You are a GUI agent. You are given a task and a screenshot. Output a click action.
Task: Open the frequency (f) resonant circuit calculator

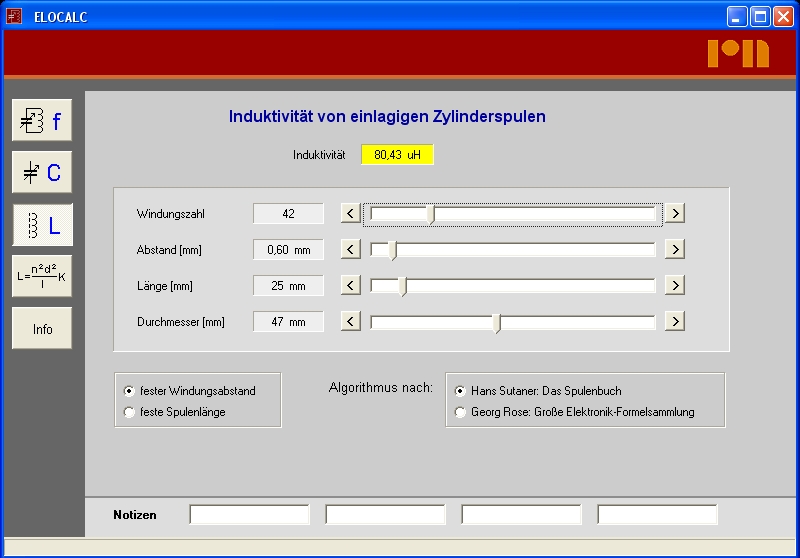coord(42,121)
